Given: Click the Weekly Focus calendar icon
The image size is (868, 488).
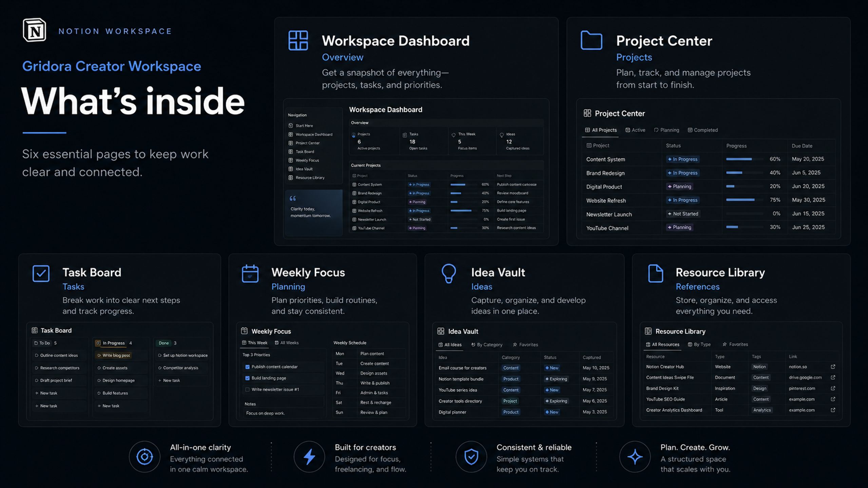Looking at the screenshot, I should point(250,273).
